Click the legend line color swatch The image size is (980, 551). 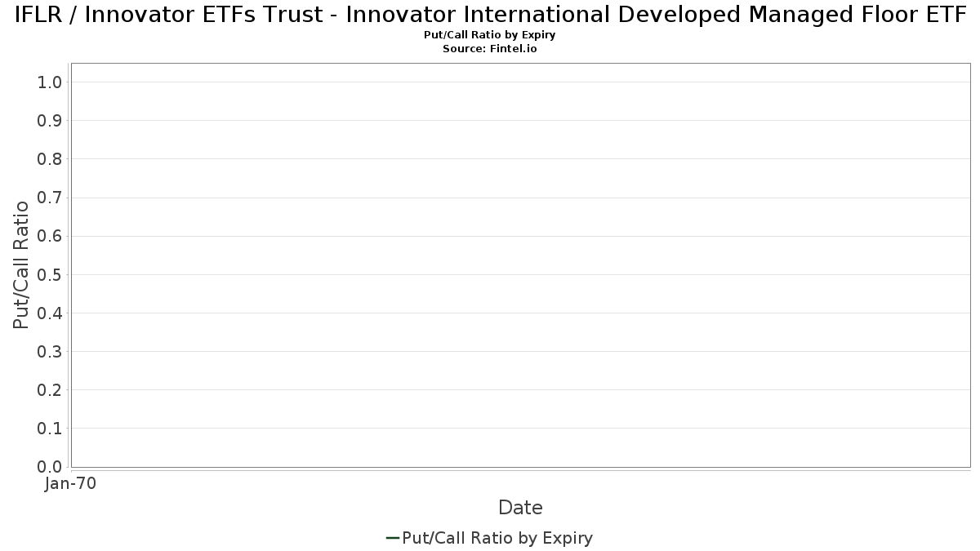pyautogui.click(x=392, y=538)
